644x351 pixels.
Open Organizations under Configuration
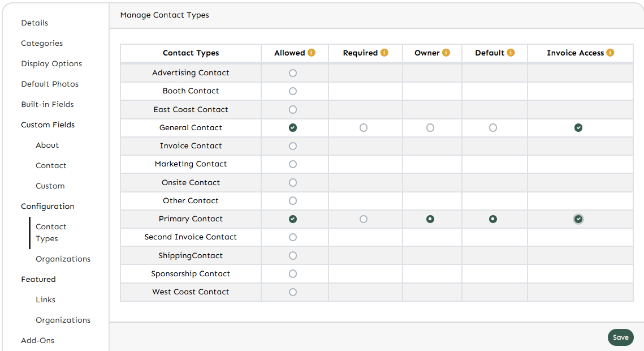(63, 259)
